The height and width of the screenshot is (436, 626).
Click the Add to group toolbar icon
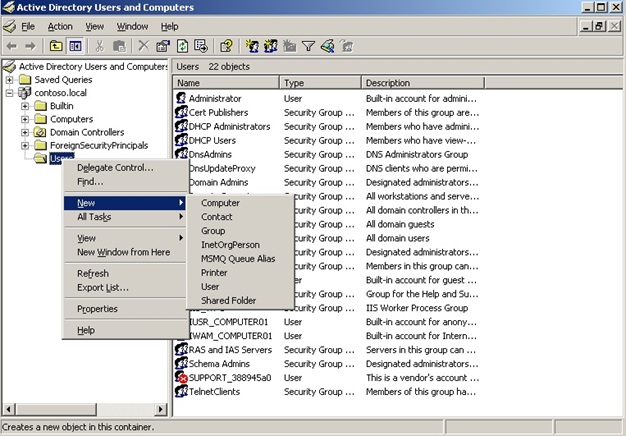[347, 46]
